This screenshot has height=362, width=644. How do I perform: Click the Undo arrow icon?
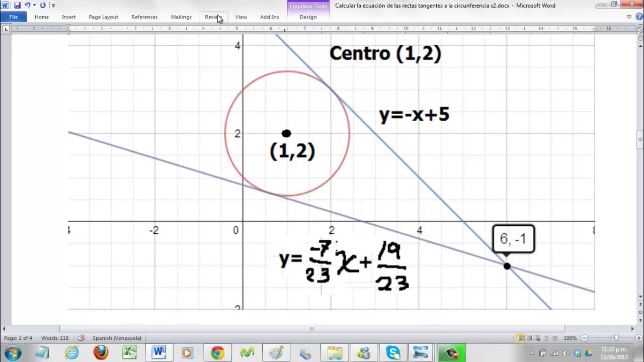28,6
